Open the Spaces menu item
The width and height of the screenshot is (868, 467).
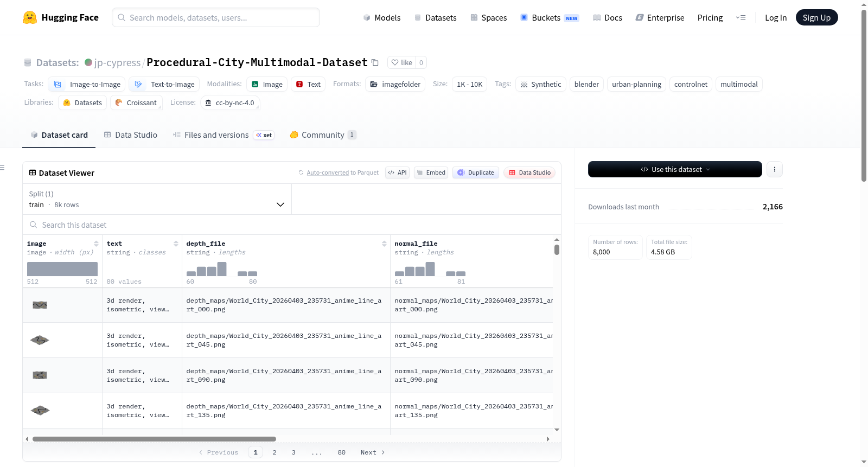pos(489,17)
